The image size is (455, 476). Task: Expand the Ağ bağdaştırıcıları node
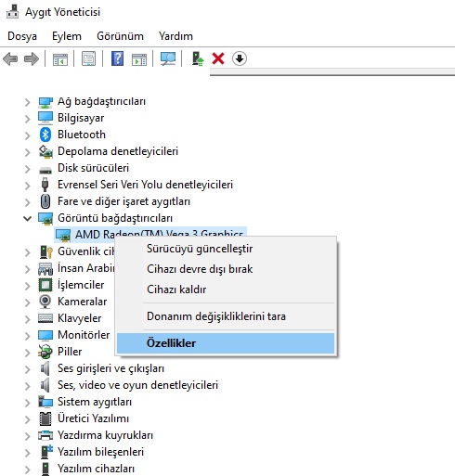click(27, 102)
